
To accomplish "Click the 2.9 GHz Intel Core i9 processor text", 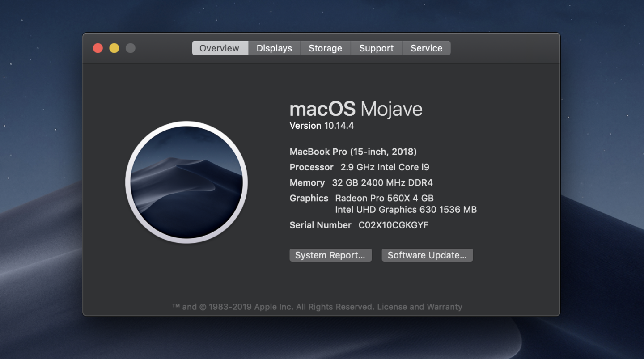I will 385,167.
